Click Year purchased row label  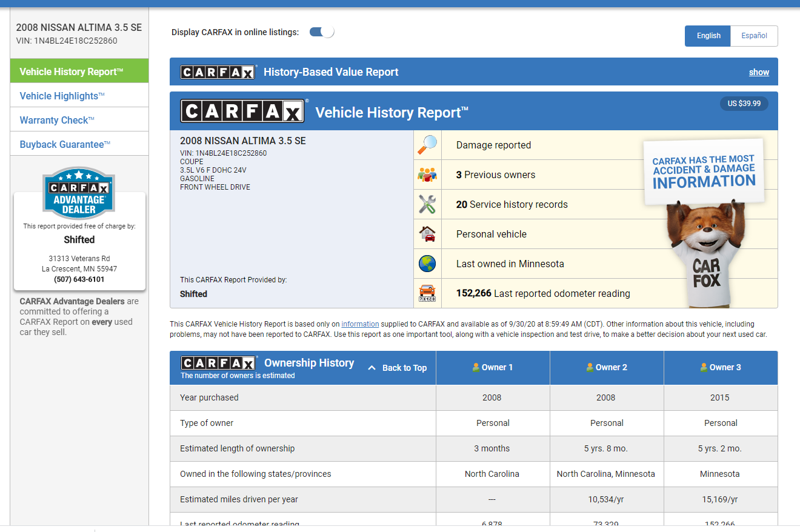point(209,398)
